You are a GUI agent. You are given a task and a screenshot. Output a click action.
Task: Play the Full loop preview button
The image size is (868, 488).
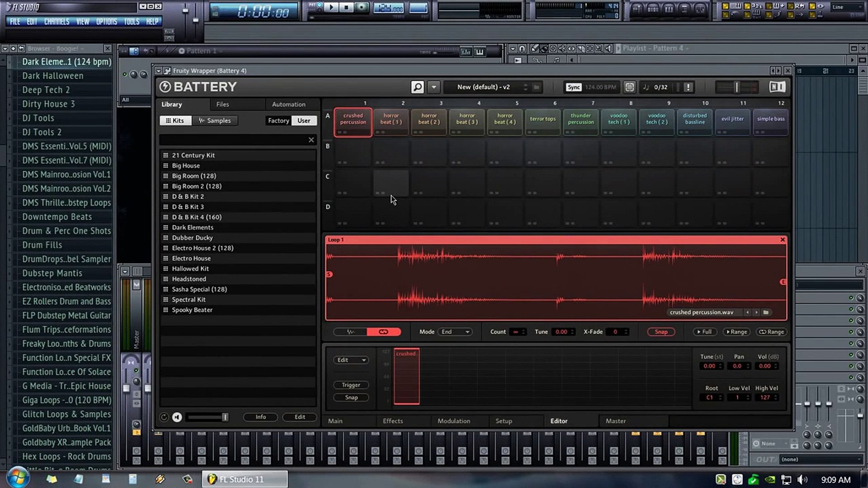(704, 332)
